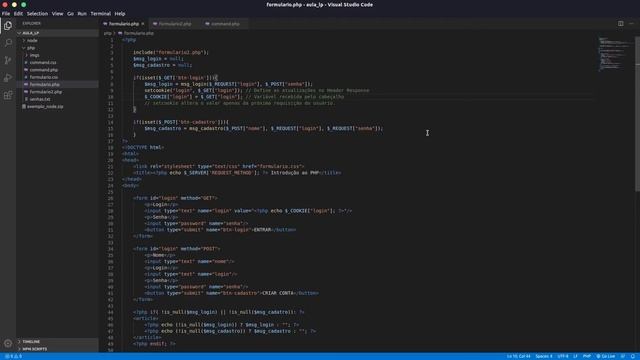Screen dimensions: 640x360
Task: Click Go Live in status bar
Action: pyautogui.click(x=606, y=356)
